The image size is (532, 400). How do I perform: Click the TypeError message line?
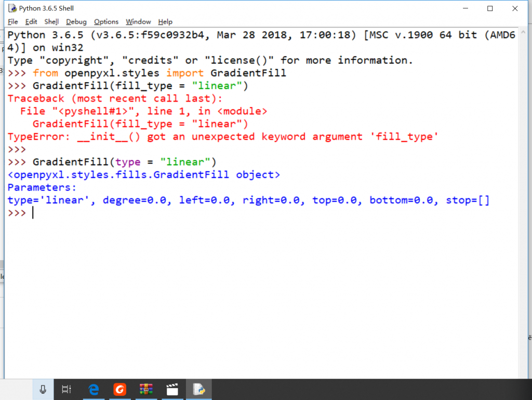pos(223,137)
